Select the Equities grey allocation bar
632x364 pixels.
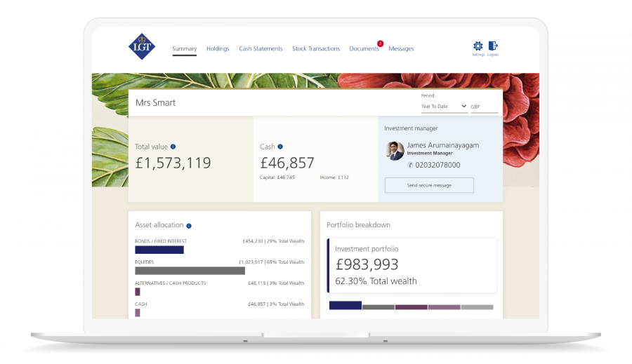[190, 270]
